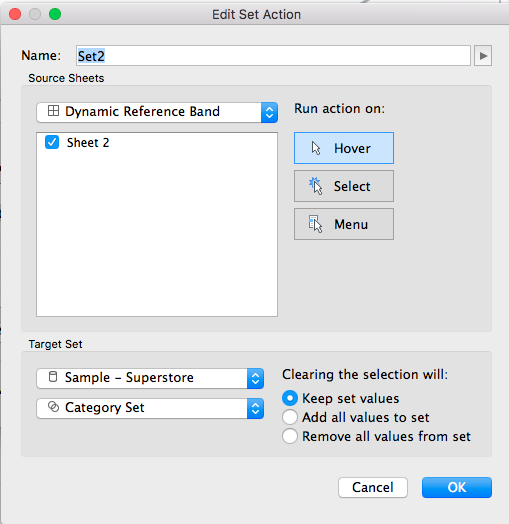
Task: Click the Select action cursor icon
Action: (x=315, y=186)
